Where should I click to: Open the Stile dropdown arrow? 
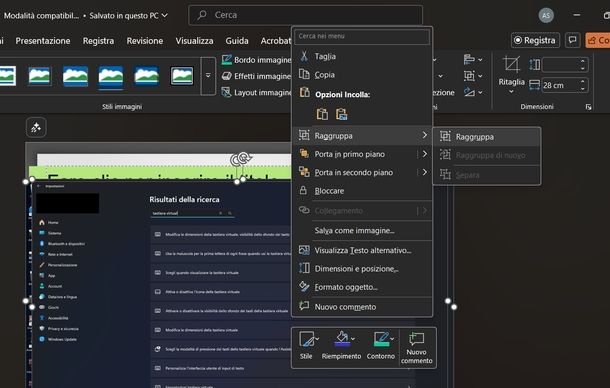coord(317,339)
